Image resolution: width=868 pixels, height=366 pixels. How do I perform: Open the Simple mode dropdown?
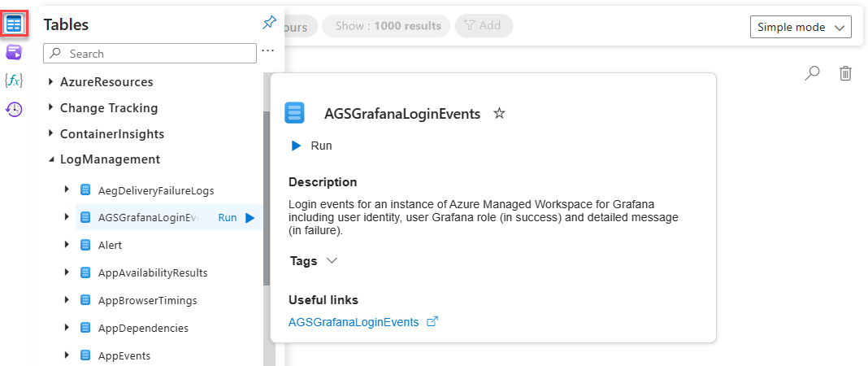(x=801, y=27)
